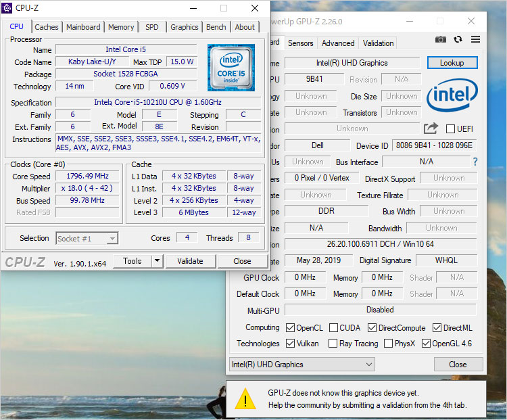Click the Intel logo in GPU-Z

tap(452, 95)
